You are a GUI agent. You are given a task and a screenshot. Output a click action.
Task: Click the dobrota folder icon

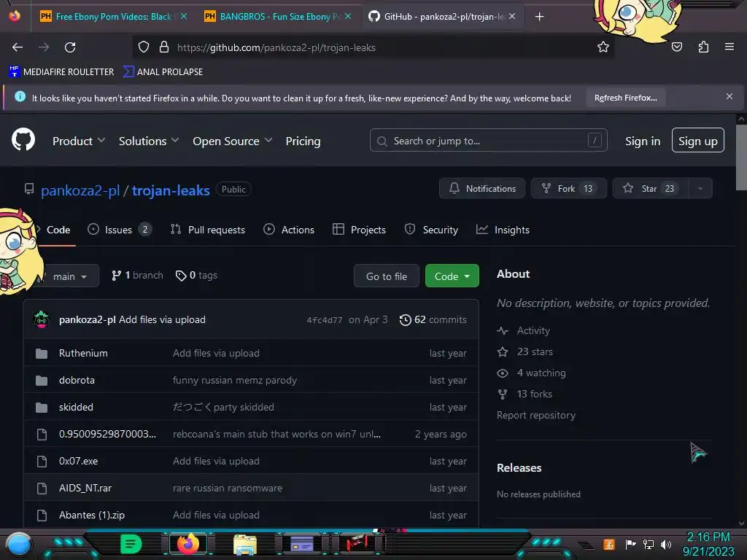click(x=42, y=381)
